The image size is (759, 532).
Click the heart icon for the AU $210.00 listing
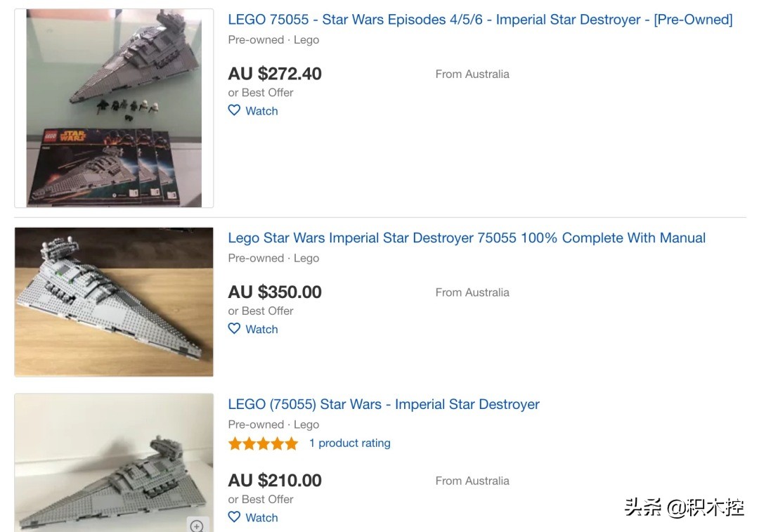(x=235, y=517)
